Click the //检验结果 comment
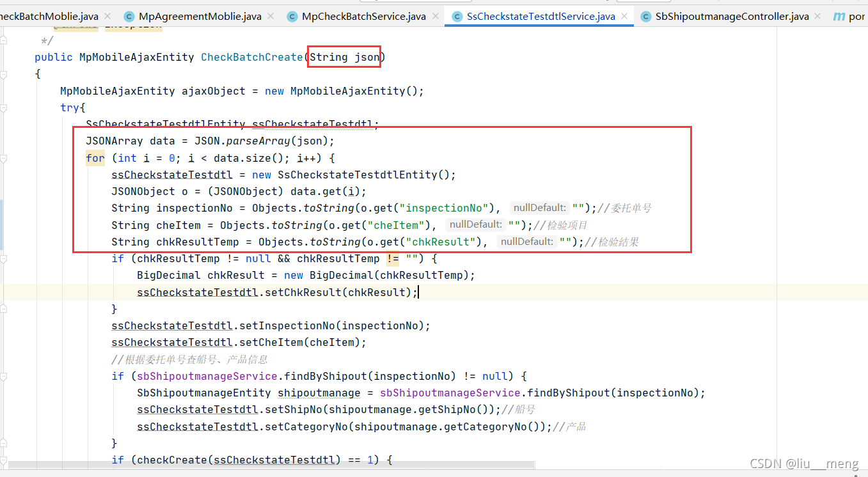The image size is (868, 477). click(x=612, y=242)
